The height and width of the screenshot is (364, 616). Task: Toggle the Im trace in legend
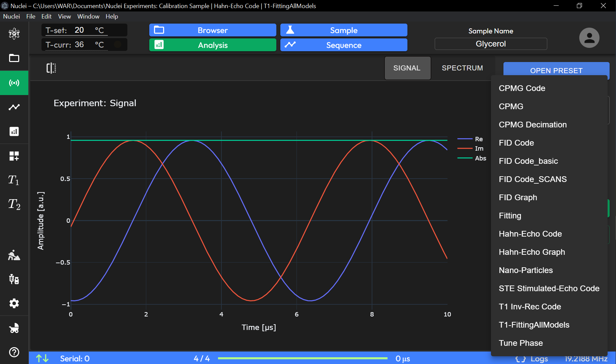471,149
